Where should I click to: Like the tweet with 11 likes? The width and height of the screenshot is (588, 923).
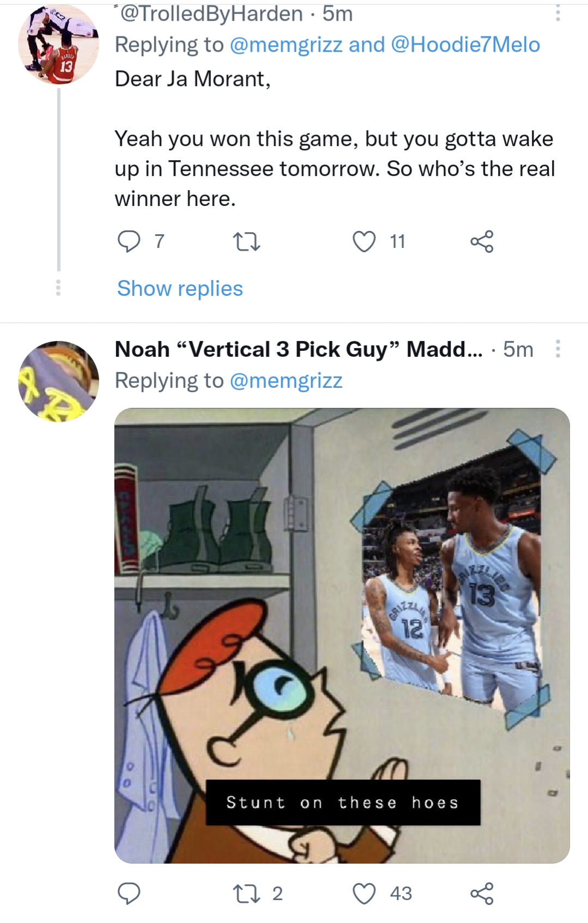point(364,241)
